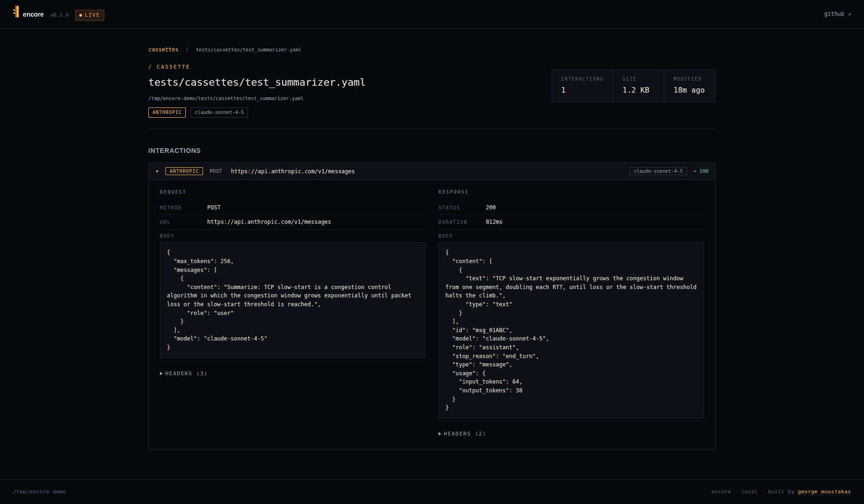Screen dimensions: 864x504
Task: Click "max_tokens": 256 line in request
Action: pyautogui.click(x=203, y=261)
